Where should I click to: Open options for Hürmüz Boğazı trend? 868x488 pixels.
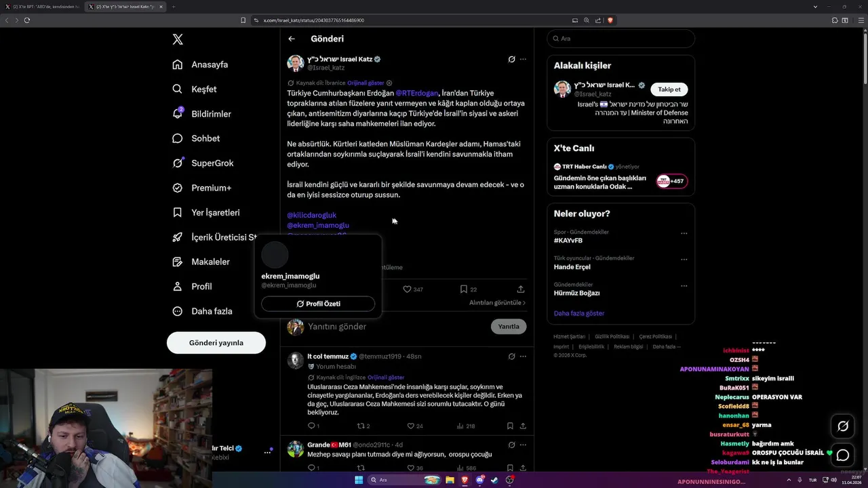tap(684, 286)
